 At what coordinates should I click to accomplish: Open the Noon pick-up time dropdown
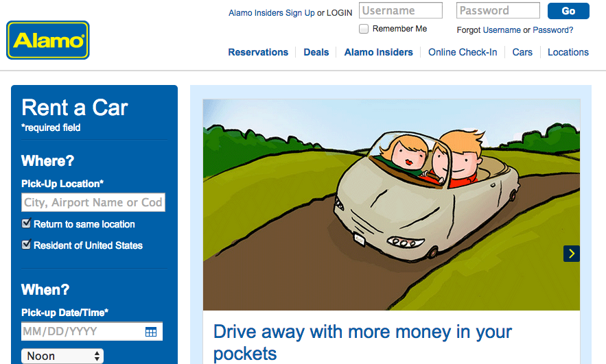62,356
